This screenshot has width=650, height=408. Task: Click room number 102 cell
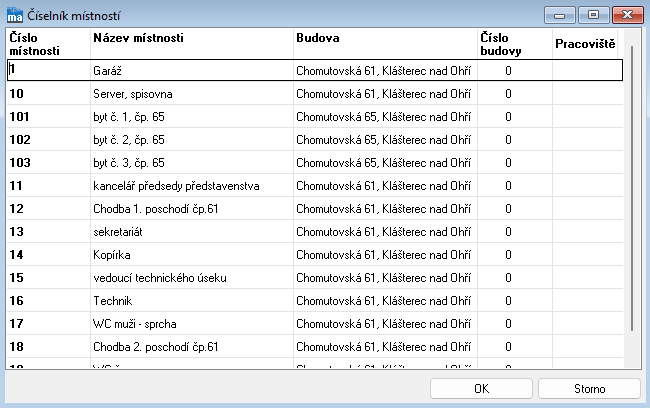click(x=49, y=139)
